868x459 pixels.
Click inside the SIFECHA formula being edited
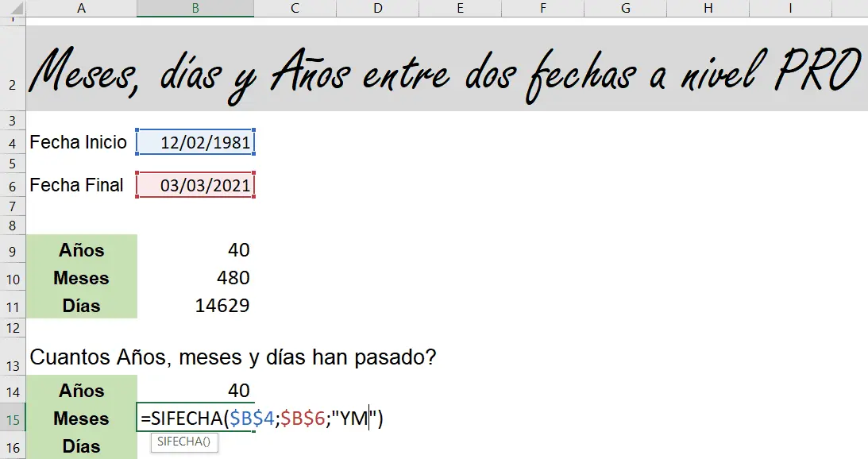tap(262, 418)
